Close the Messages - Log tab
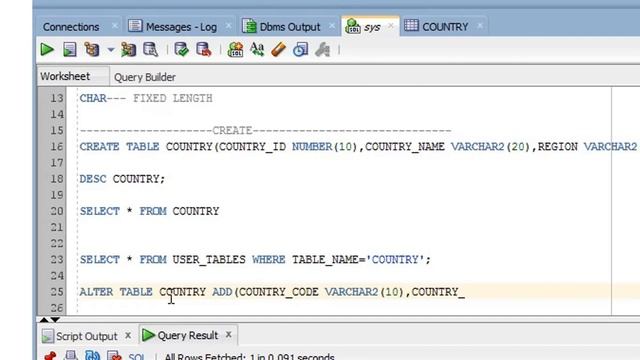640x360 pixels. (x=229, y=26)
